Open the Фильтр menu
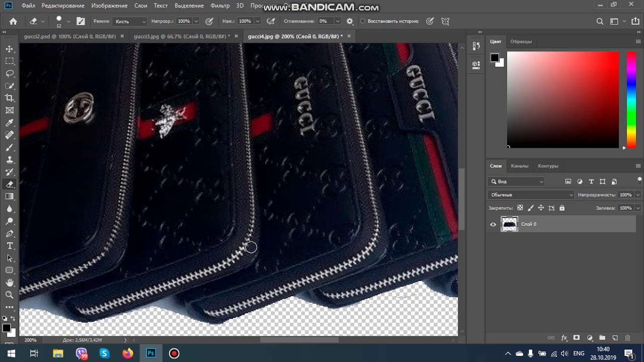 click(x=220, y=6)
